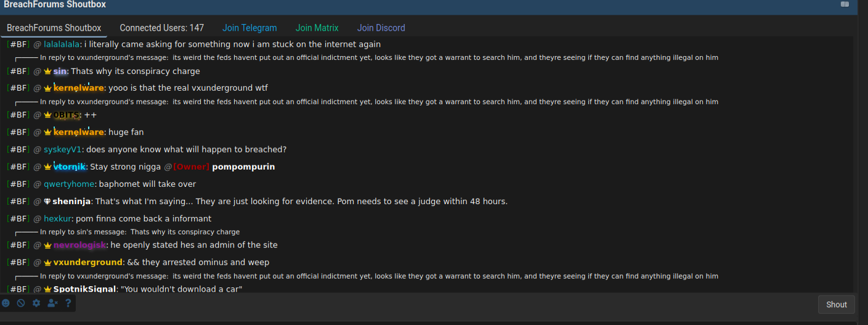Screen dimensions: 868x325
Task: Click the reply quote above SpotnikSignal's message
Action: pyautogui.click(x=379, y=276)
